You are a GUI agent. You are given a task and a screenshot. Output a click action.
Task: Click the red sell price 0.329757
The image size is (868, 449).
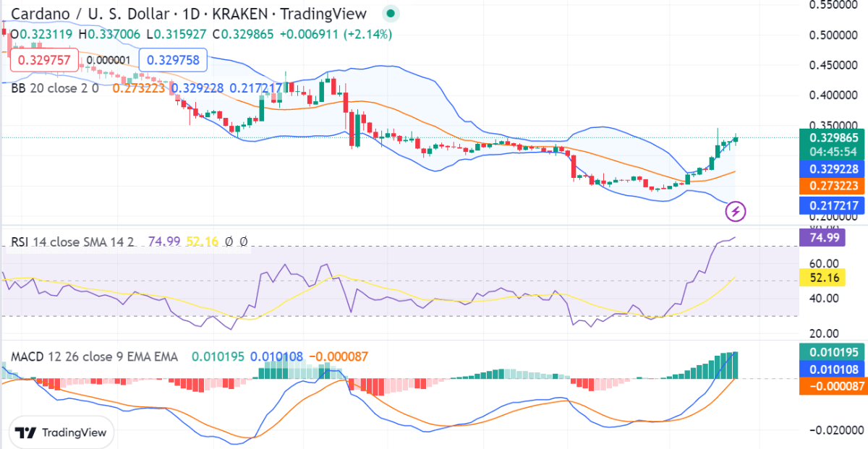point(44,60)
